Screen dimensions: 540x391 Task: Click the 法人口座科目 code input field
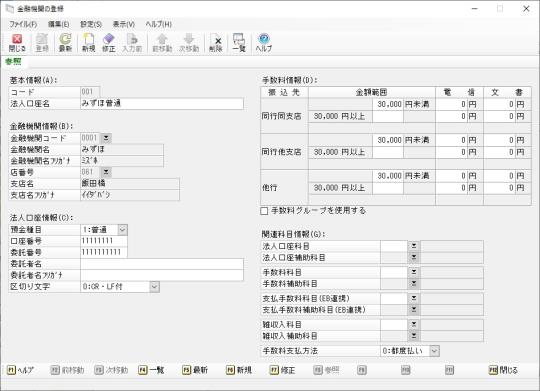tap(394, 246)
